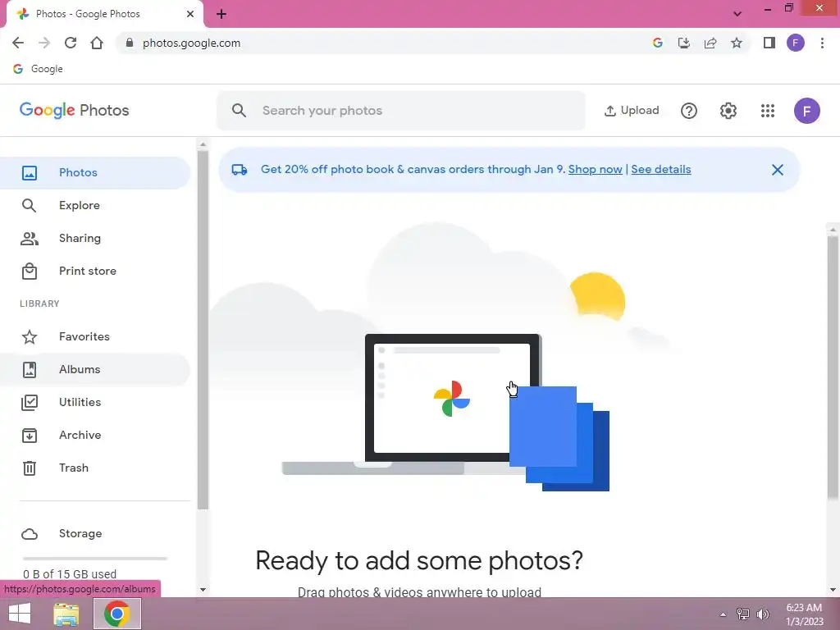Open Albums in the library
Image resolution: width=840 pixels, height=630 pixels.
pos(95,369)
